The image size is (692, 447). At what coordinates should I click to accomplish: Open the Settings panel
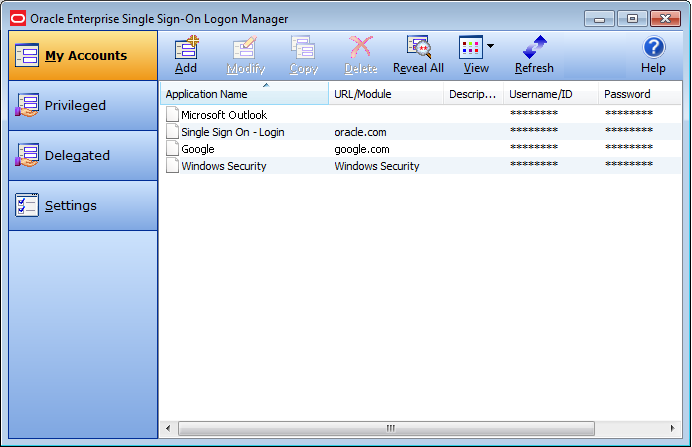pyautogui.click(x=83, y=205)
